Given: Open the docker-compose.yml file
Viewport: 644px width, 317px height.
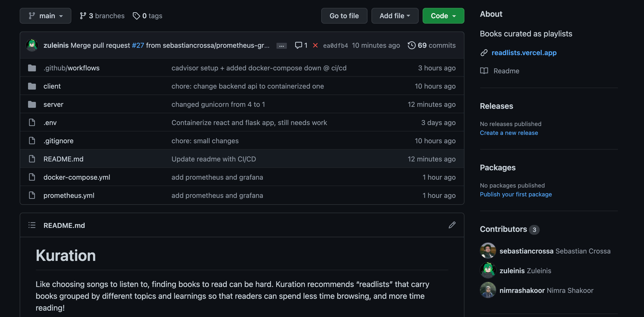Looking at the screenshot, I should pos(77,177).
